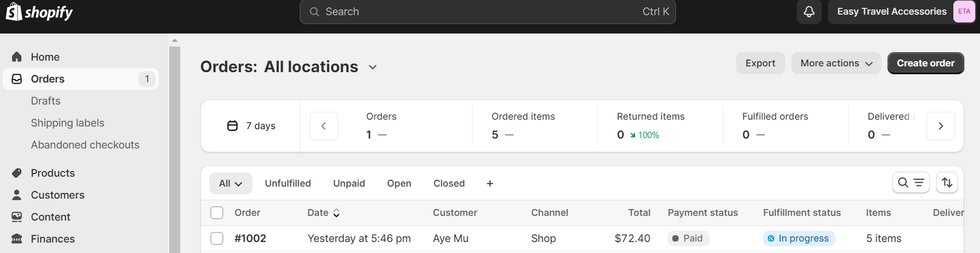
Task: Expand the All view dropdown
Action: 230,183
